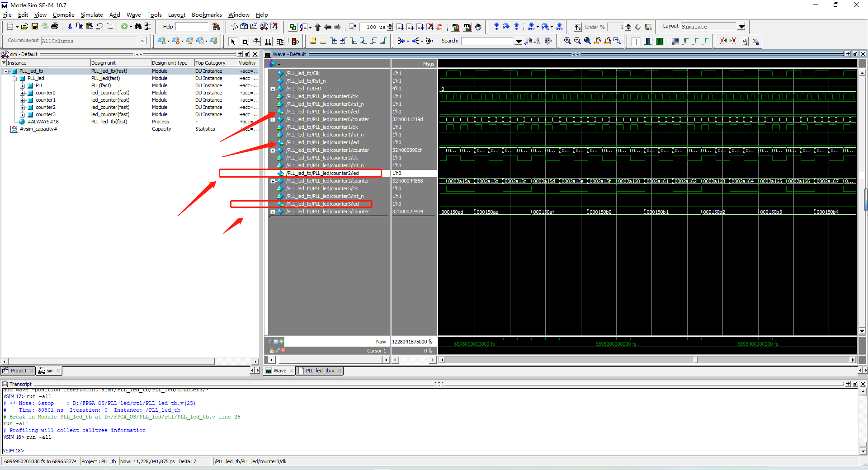Select the counter2/led signal row
Image resolution: width=868 pixels, height=470 pixels.
(322, 173)
